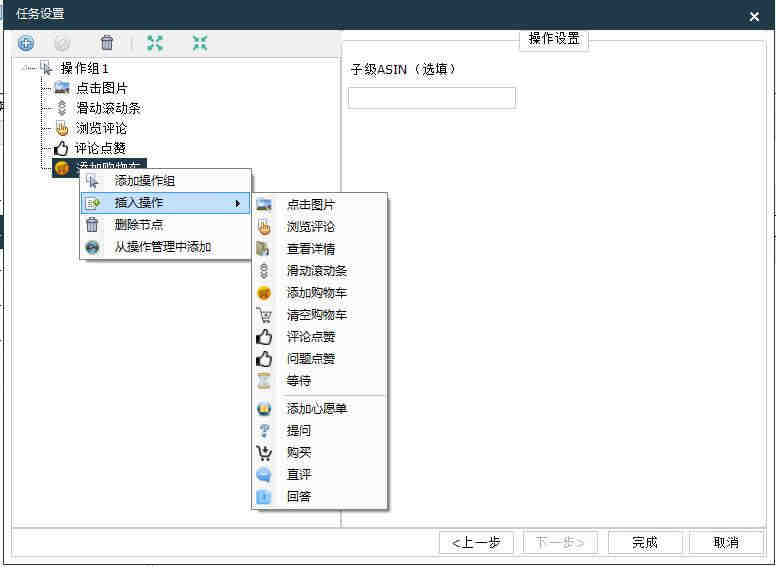This screenshot has width=776, height=567.
Task: Close the 任务设置 dialog
Action: point(754,17)
